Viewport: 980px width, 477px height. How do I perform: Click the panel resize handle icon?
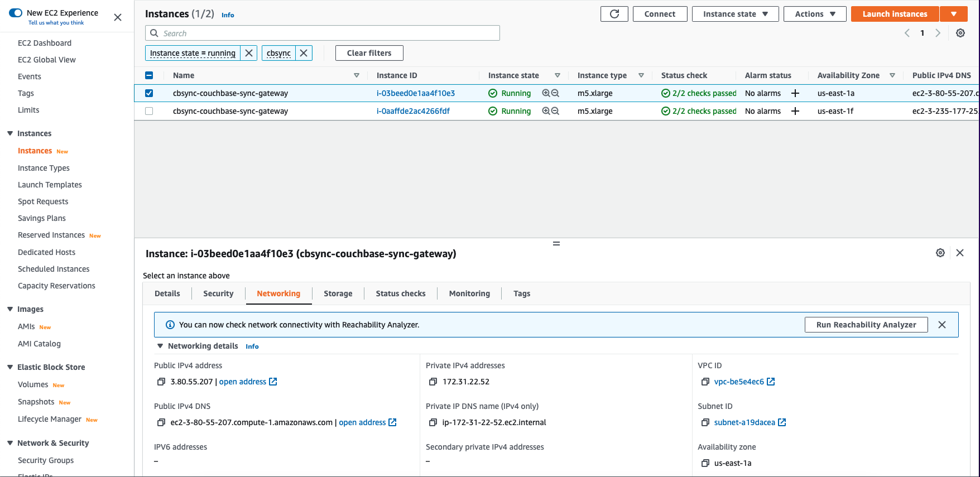tap(556, 244)
